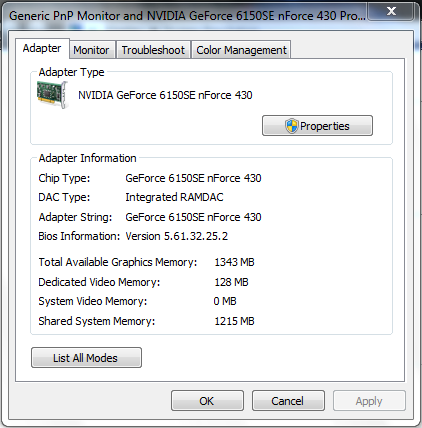Click the Dedicated Video Memory 128 MB value

(231, 282)
